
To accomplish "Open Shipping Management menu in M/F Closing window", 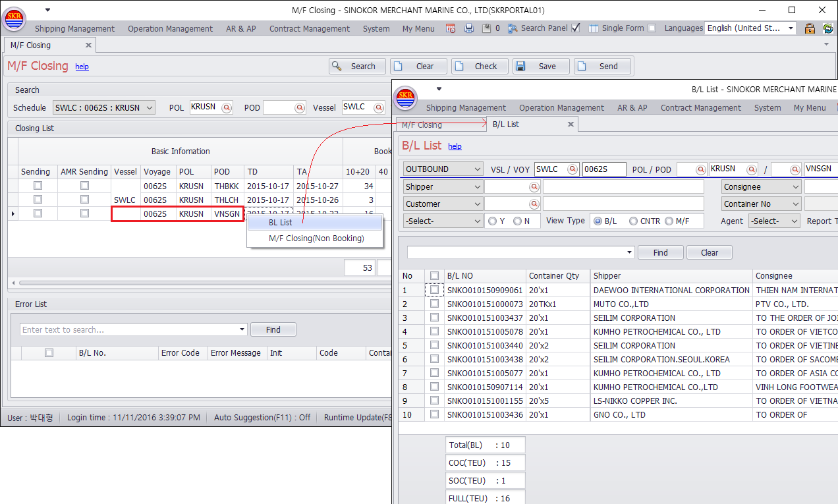I will coord(74,29).
